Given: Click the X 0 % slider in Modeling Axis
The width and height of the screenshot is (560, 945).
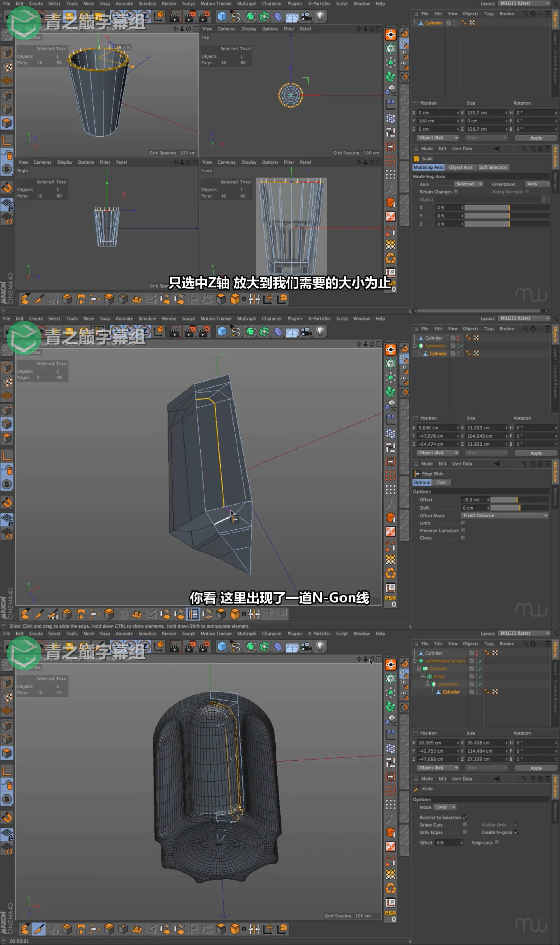Looking at the screenshot, I should (x=507, y=208).
